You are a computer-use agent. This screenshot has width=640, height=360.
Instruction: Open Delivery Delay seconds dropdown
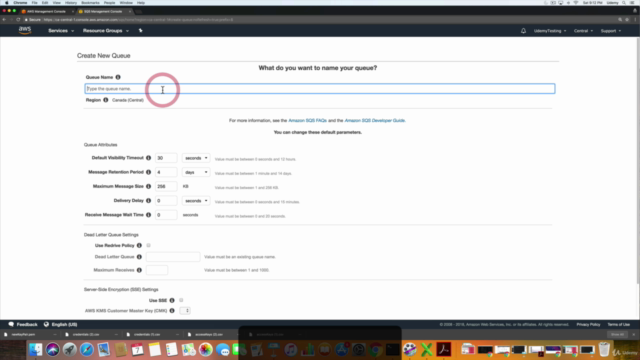coord(196,201)
